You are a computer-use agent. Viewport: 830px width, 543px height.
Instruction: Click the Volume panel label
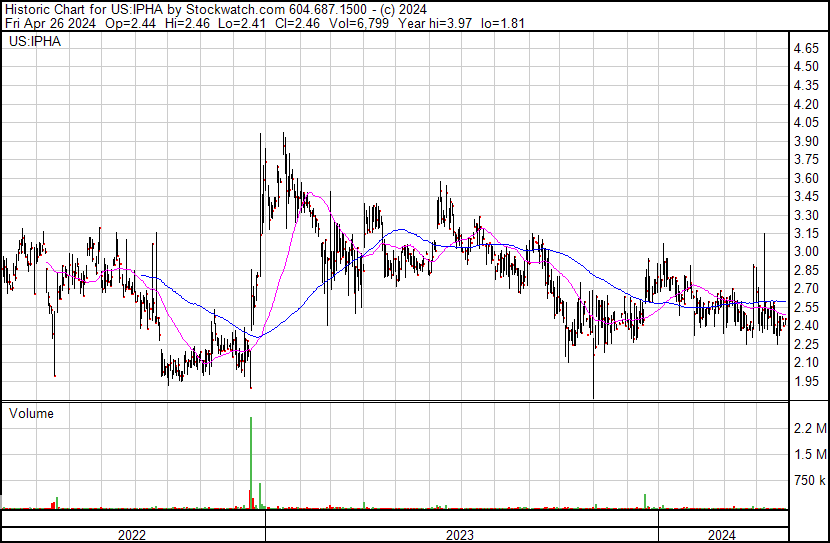[31, 413]
